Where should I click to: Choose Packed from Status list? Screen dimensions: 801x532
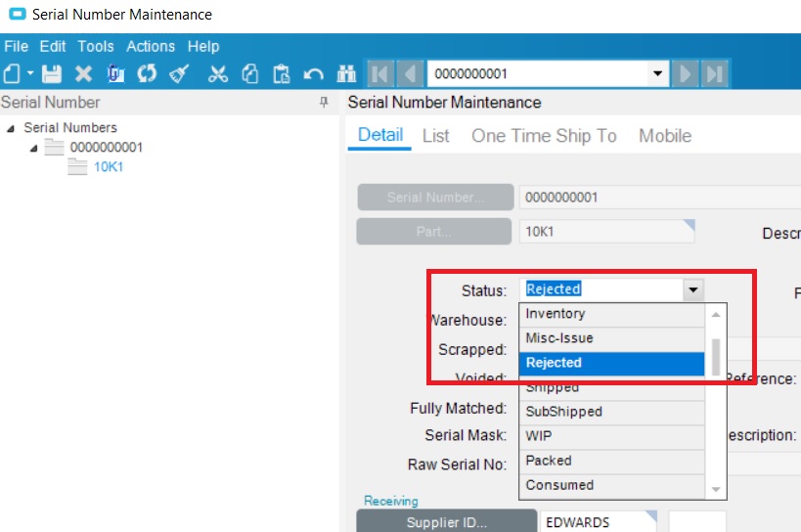(612, 461)
